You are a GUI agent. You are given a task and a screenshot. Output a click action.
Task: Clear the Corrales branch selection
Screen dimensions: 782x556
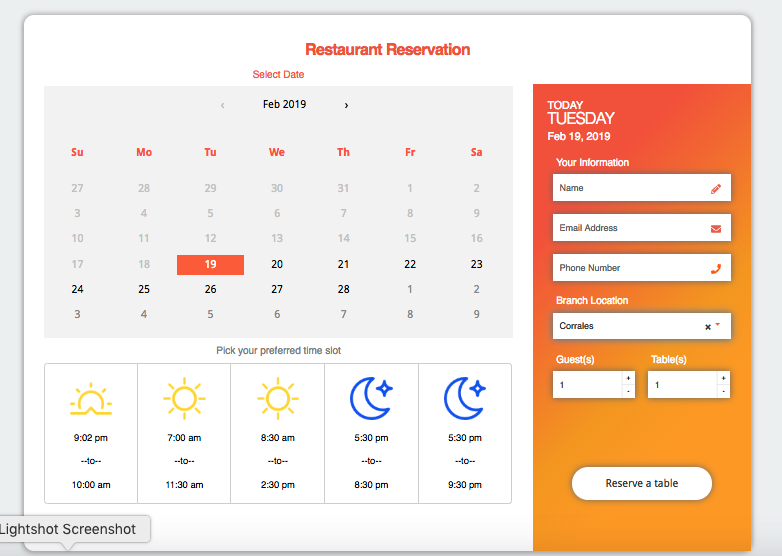pyautogui.click(x=707, y=327)
